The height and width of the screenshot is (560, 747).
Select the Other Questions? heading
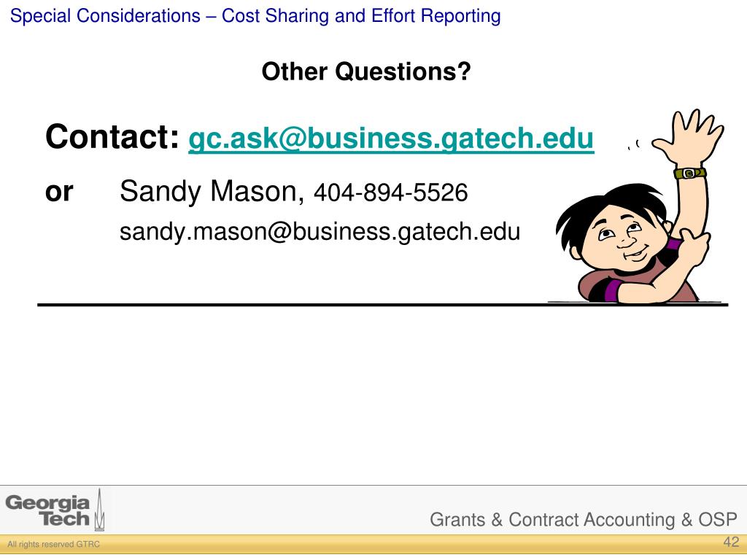click(x=366, y=72)
